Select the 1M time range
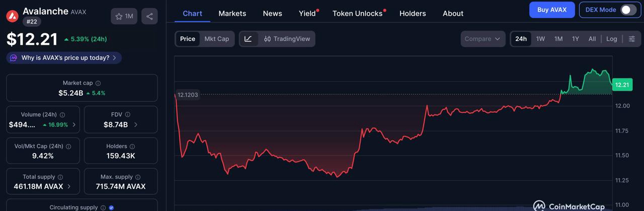Screen dimensions: 644x211 pyautogui.click(x=558, y=39)
